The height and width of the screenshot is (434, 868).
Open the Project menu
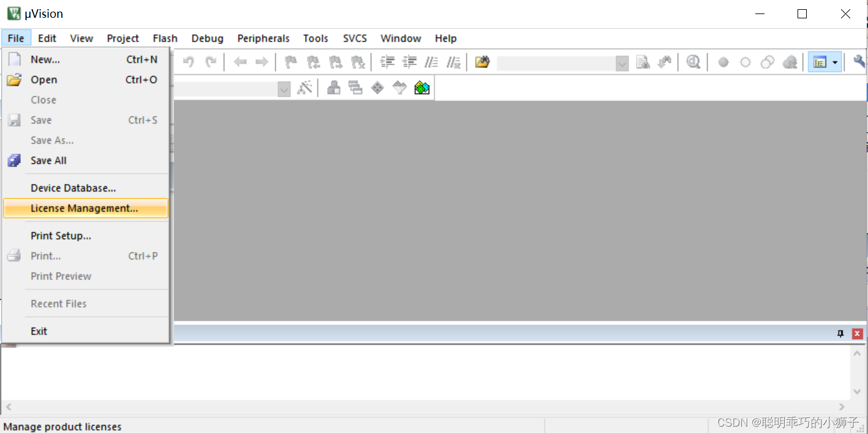click(123, 38)
